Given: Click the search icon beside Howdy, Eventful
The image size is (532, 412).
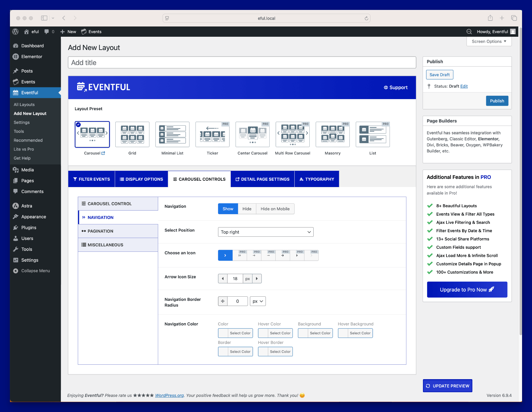Looking at the screenshot, I should click(469, 32).
